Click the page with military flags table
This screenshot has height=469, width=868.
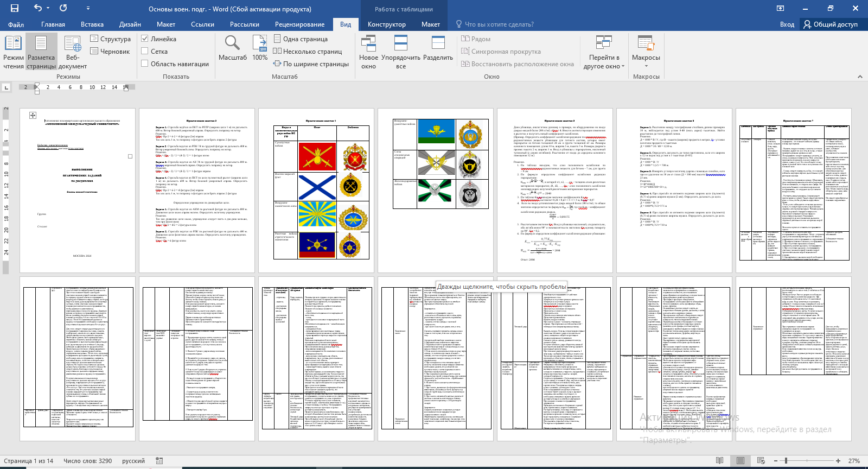[x=316, y=191]
